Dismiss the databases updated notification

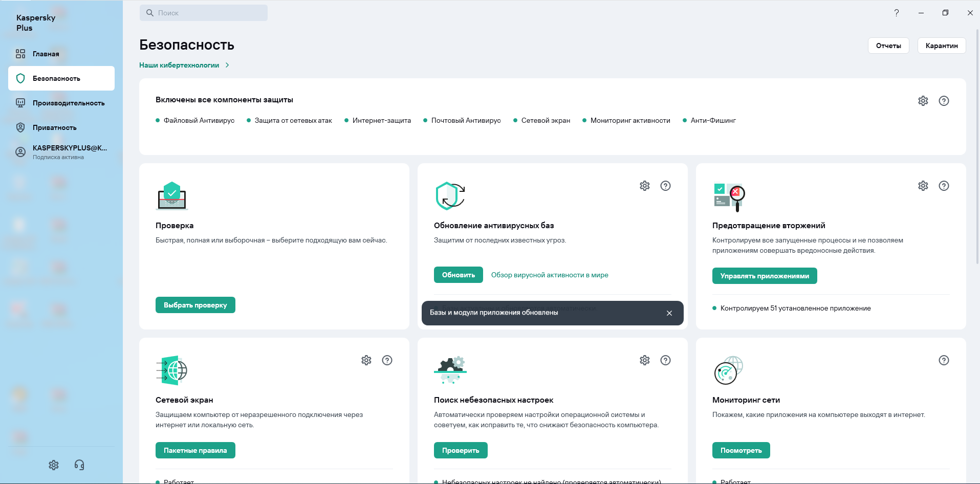coord(669,313)
